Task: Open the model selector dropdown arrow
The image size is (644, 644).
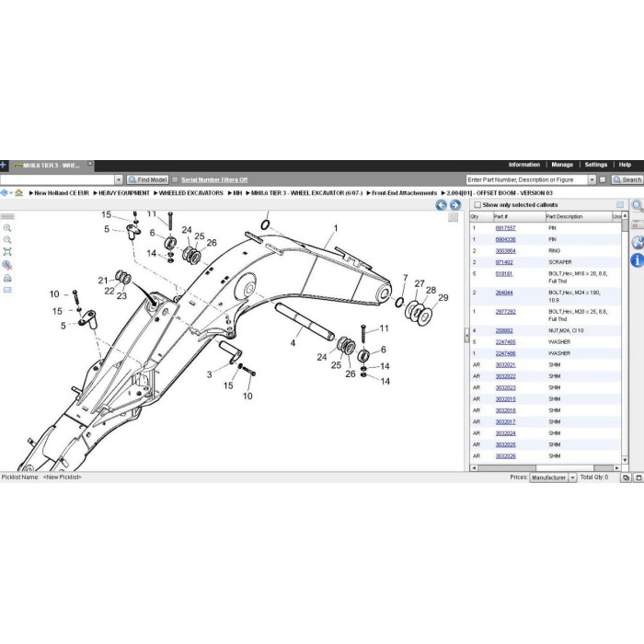Action: pyautogui.click(x=119, y=179)
